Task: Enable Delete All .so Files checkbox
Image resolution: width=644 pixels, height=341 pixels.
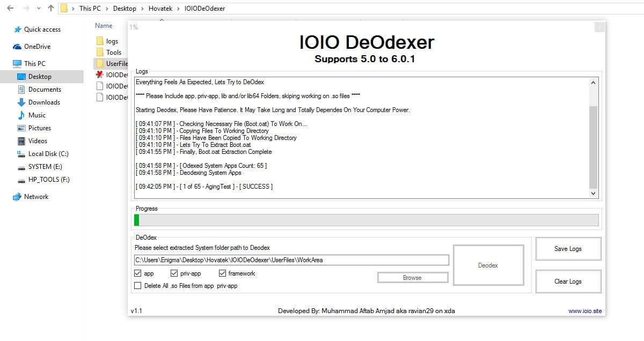Action: pyautogui.click(x=138, y=286)
